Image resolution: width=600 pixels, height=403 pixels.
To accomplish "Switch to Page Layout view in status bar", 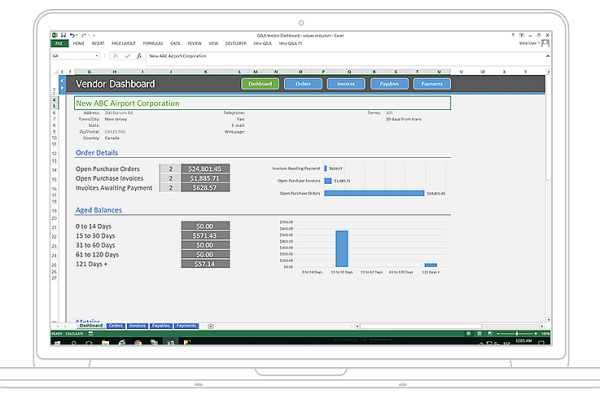I will [x=479, y=334].
